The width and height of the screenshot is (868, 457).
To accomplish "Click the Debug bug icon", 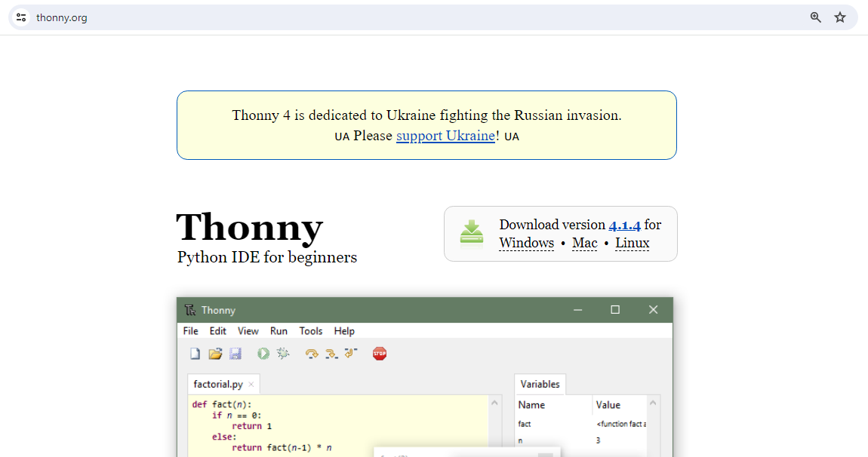I will coord(283,354).
